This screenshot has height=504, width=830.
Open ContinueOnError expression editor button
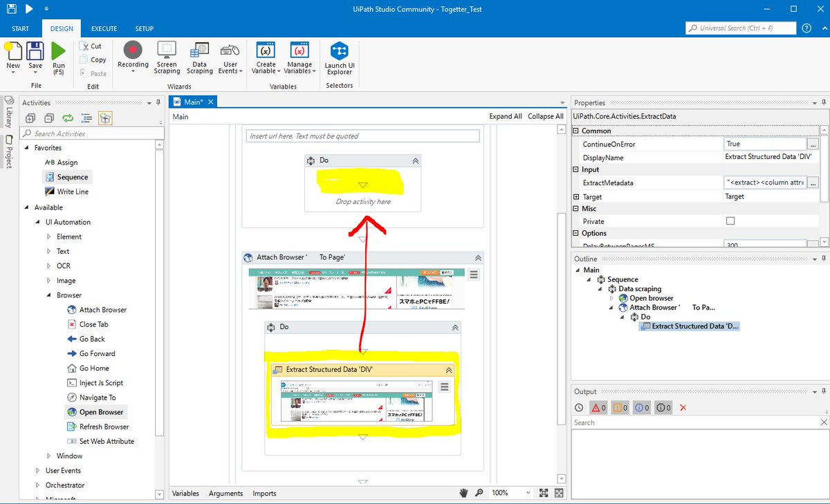click(x=813, y=144)
